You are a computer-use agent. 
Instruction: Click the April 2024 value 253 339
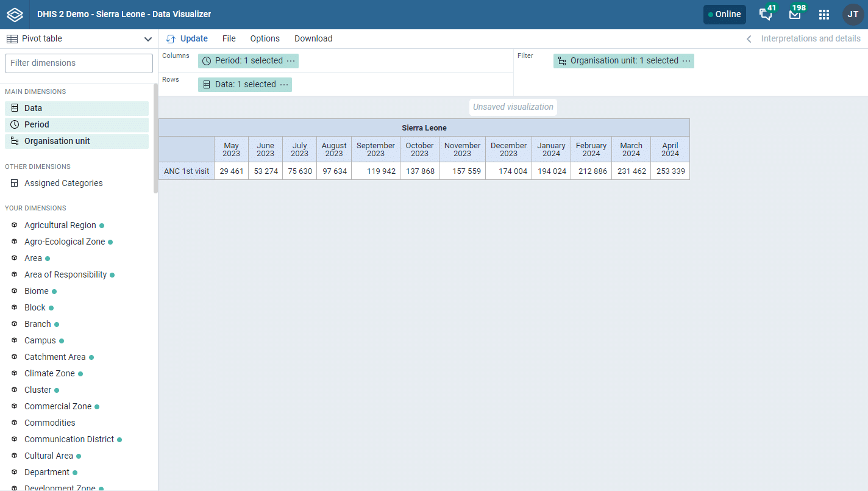click(x=671, y=171)
